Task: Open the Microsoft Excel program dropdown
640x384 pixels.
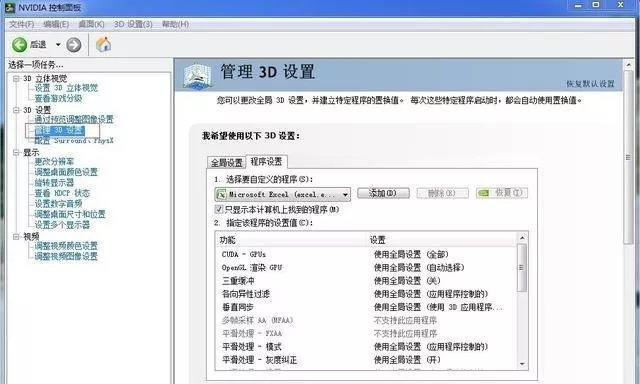Action: [282, 194]
